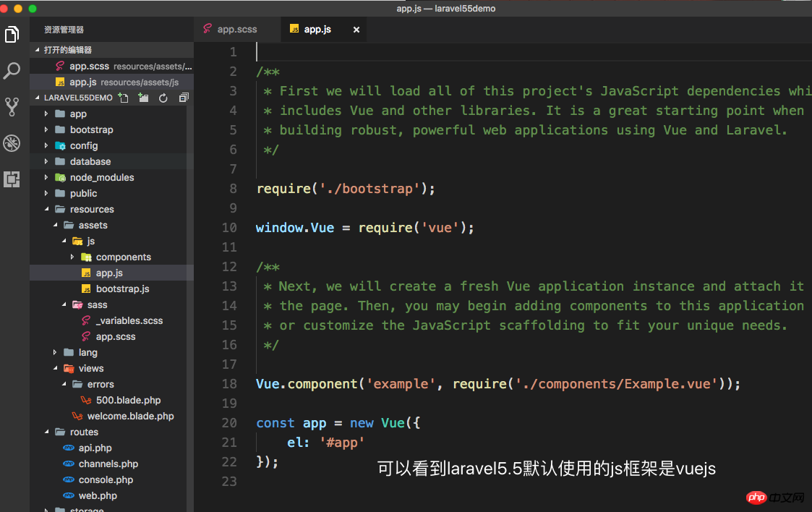
Task: Click 'const app = new Vue({' line
Action: pos(338,423)
